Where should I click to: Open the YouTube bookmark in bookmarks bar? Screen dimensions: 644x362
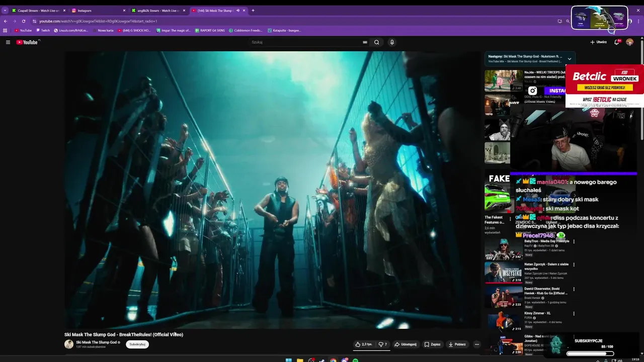[x=23, y=30]
